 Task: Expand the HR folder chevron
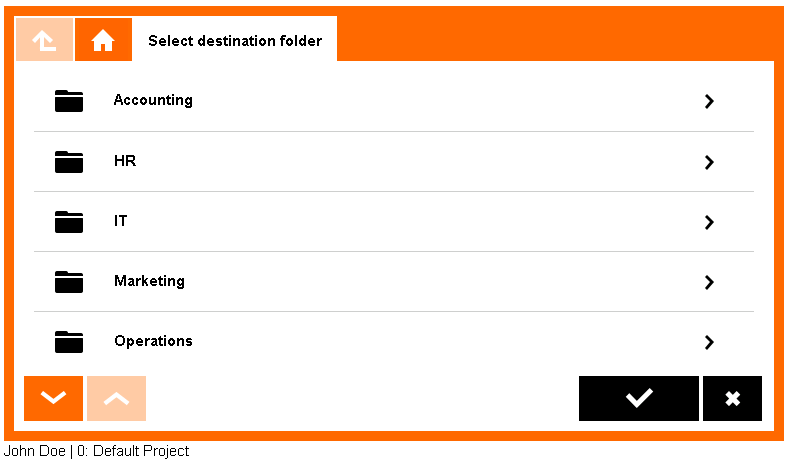(x=709, y=162)
